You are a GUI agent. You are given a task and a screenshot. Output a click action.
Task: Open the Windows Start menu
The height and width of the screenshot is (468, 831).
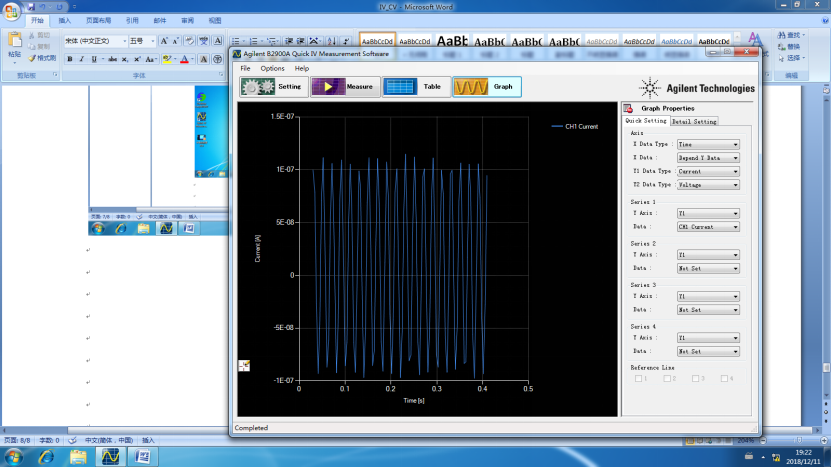13,457
